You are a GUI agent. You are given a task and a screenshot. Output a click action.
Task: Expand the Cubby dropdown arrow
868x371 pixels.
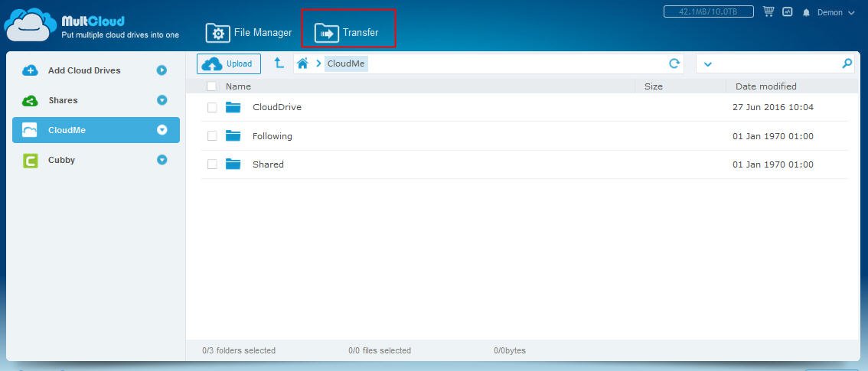click(162, 160)
